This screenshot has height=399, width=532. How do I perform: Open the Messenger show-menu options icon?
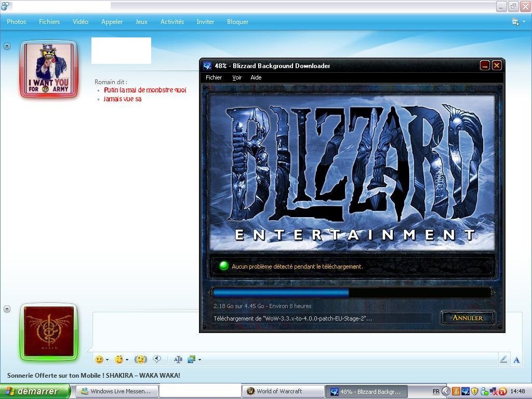pos(515,22)
